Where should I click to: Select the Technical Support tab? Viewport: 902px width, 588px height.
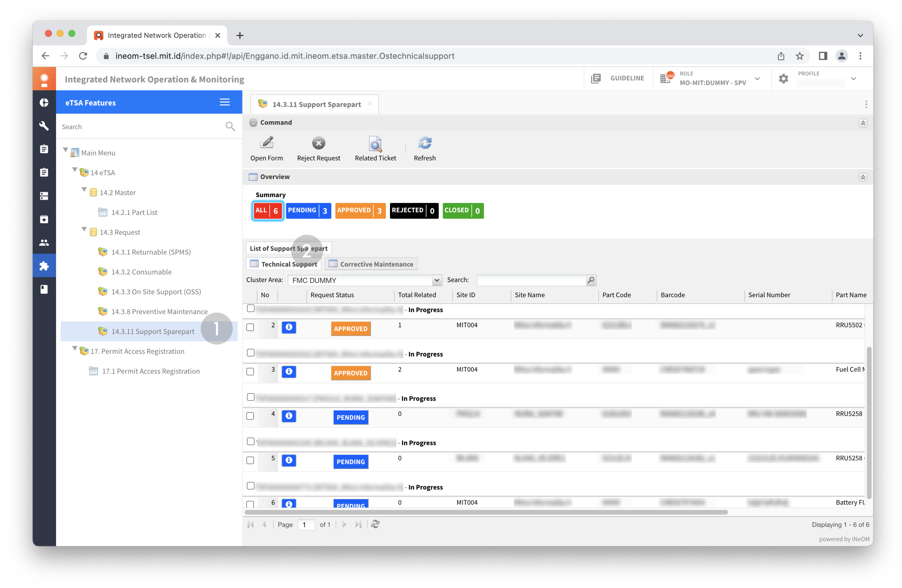point(284,264)
